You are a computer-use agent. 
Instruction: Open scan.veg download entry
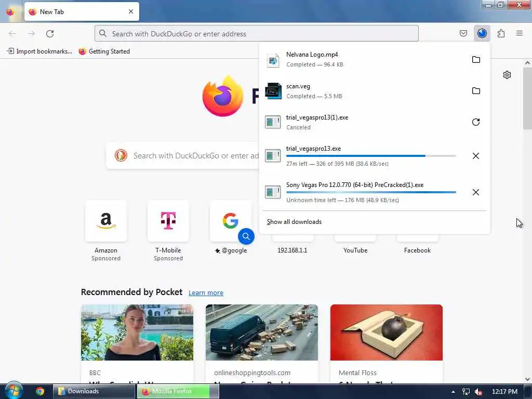[363, 91]
